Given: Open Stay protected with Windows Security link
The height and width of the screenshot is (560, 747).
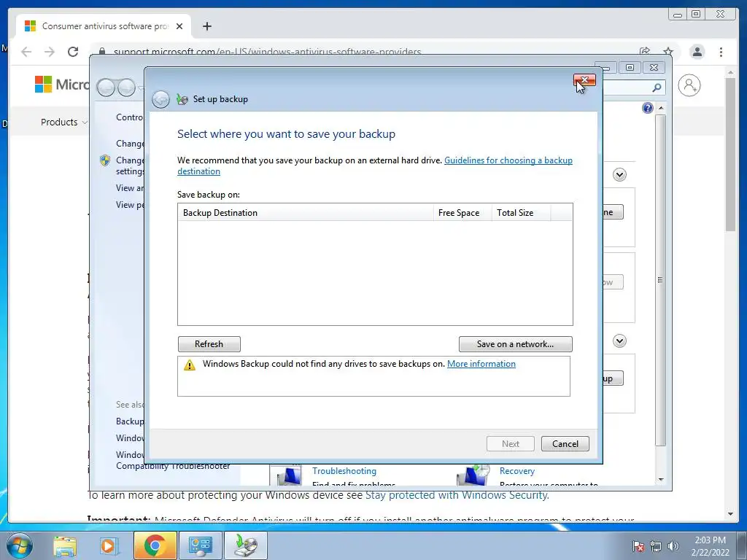Looking at the screenshot, I should pyautogui.click(x=457, y=495).
